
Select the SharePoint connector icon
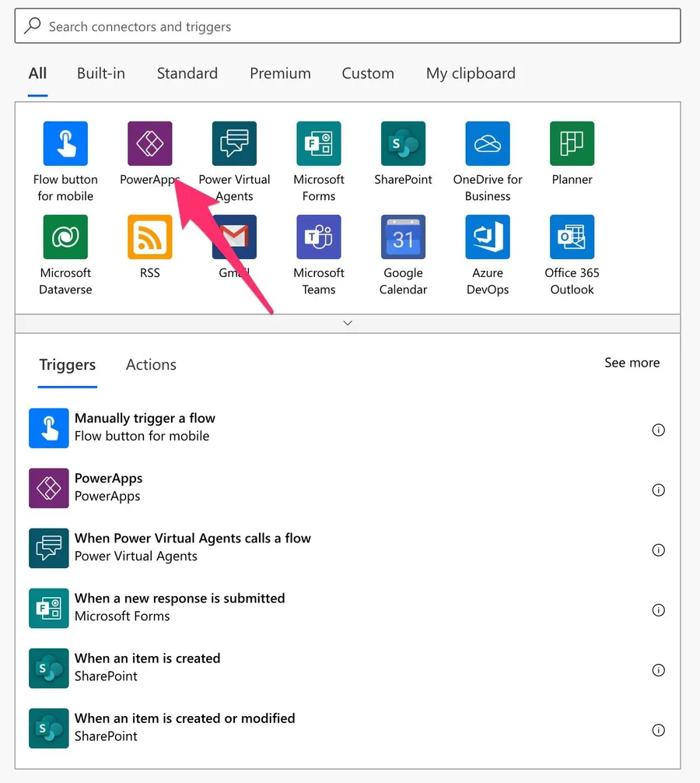point(403,144)
